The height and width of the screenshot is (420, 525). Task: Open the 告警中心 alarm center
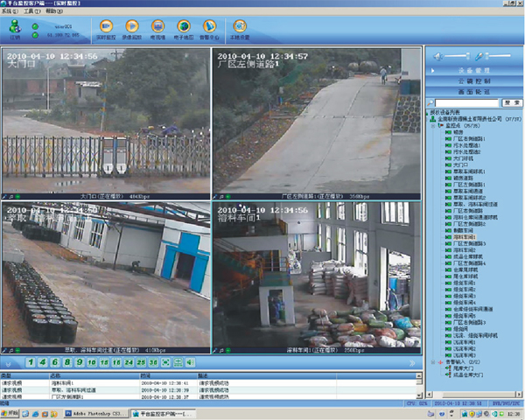click(209, 29)
